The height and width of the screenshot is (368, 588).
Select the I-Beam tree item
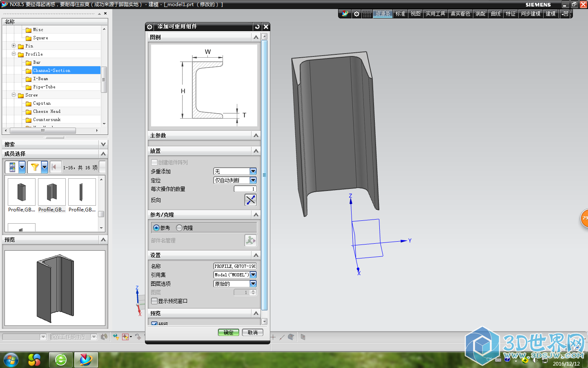coord(40,79)
